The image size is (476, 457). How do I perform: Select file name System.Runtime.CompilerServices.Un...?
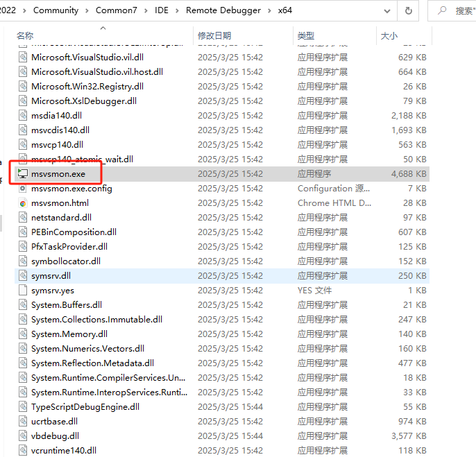[108, 378]
